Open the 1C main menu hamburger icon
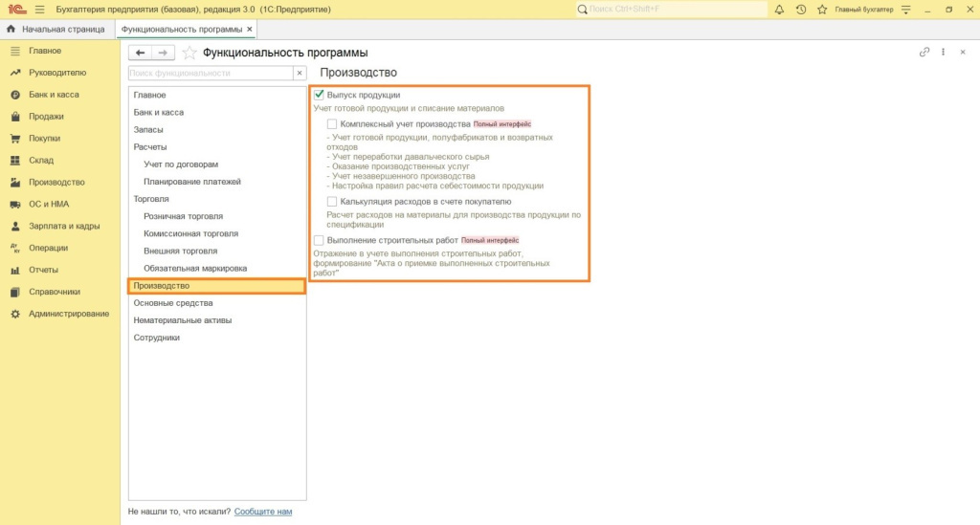Screen dimensions: 980x525 coord(40,10)
